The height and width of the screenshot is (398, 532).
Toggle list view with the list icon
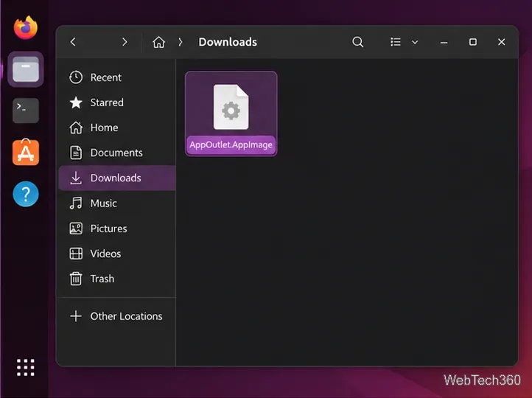click(x=395, y=42)
